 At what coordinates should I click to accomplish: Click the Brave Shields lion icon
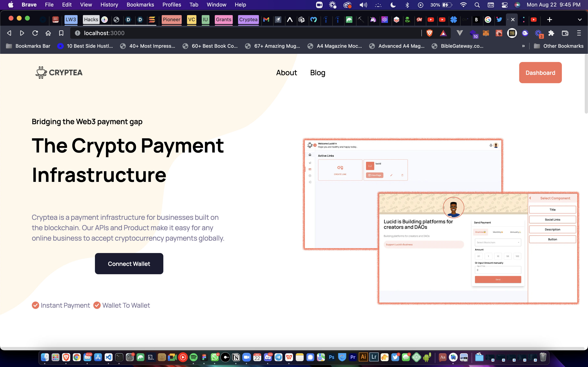(x=429, y=33)
